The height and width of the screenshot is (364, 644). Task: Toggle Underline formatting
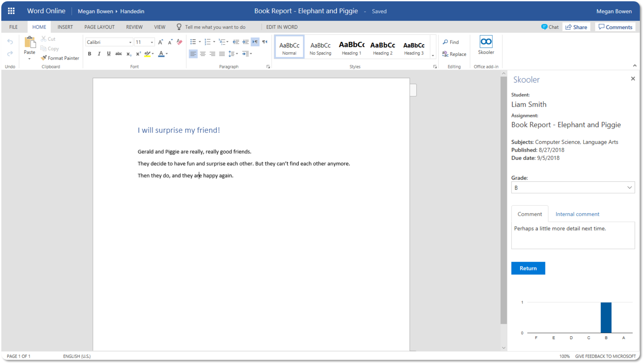[109, 54]
